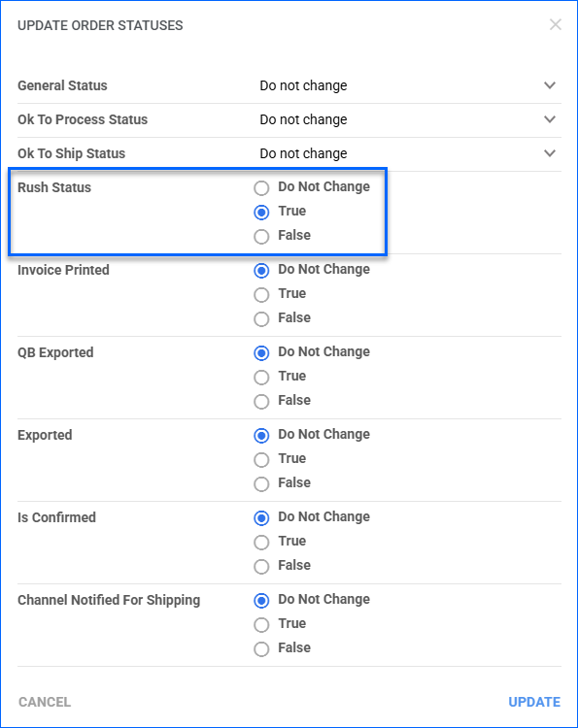The width and height of the screenshot is (578, 728).
Task: Select False for Exported
Action: (x=261, y=483)
